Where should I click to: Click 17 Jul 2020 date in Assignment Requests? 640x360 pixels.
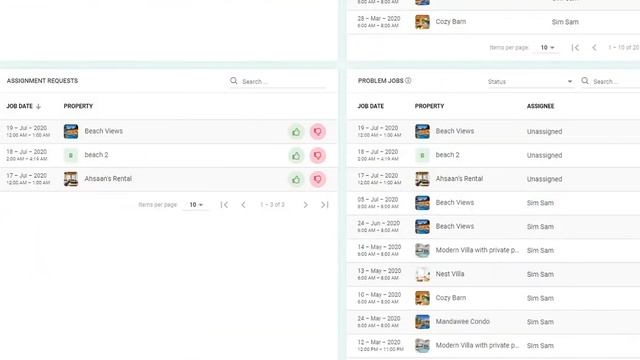click(27, 176)
